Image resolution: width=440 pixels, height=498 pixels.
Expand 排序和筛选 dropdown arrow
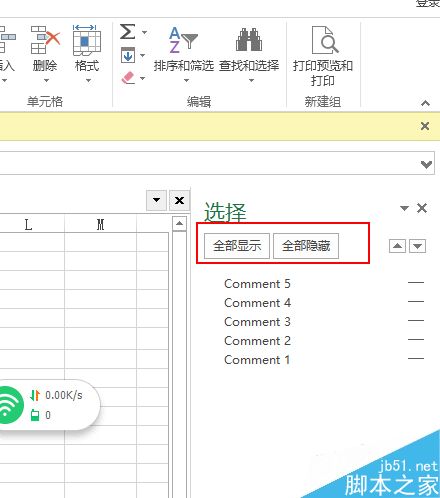point(186,80)
